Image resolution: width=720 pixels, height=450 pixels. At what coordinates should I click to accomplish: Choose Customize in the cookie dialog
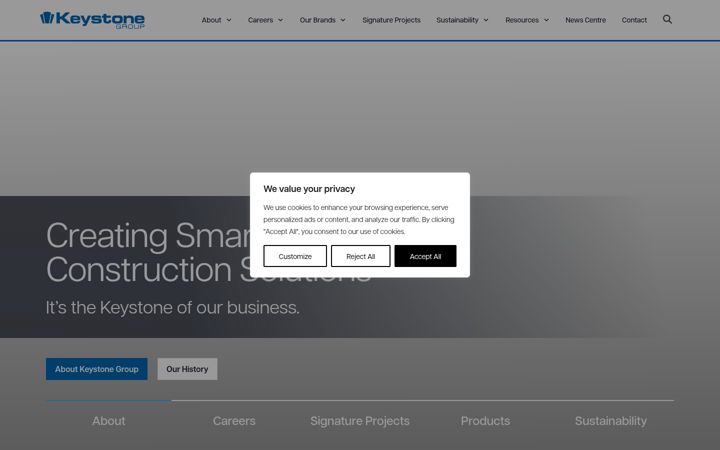coord(295,256)
